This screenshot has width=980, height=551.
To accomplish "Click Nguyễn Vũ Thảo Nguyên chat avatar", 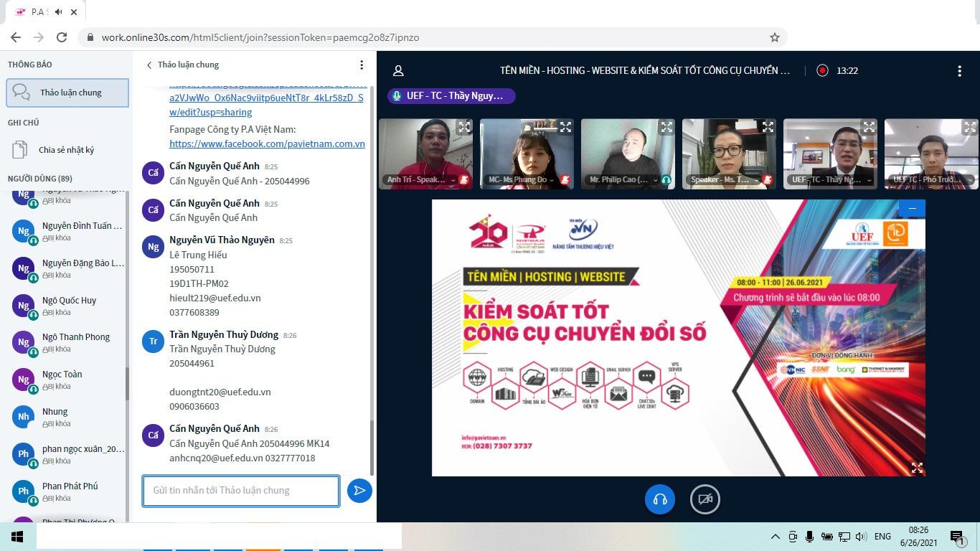I will tap(153, 247).
